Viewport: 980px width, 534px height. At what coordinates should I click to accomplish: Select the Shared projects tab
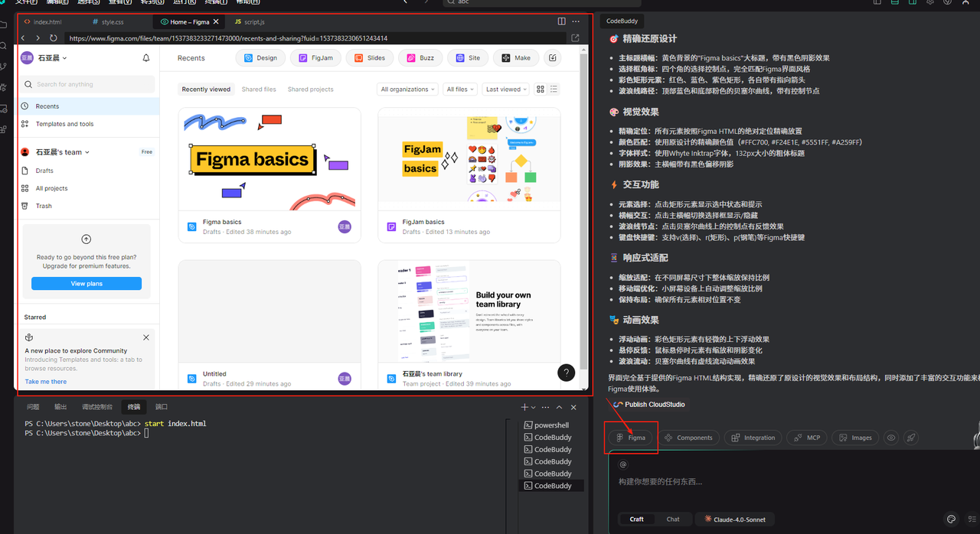[310, 90]
